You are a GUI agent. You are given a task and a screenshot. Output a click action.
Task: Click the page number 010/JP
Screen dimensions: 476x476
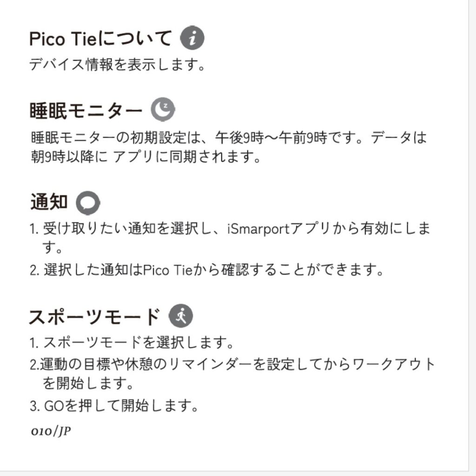(51, 431)
